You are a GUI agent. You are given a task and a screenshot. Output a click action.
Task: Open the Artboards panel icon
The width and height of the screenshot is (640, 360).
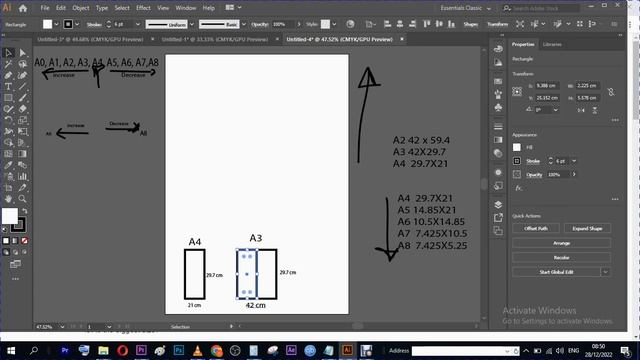click(498, 231)
